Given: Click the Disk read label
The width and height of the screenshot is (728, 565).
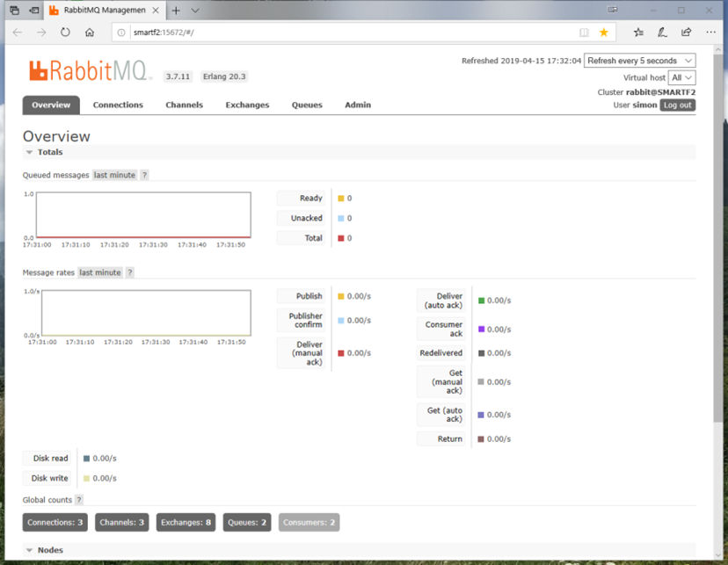Looking at the screenshot, I should click(x=47, y=459).
